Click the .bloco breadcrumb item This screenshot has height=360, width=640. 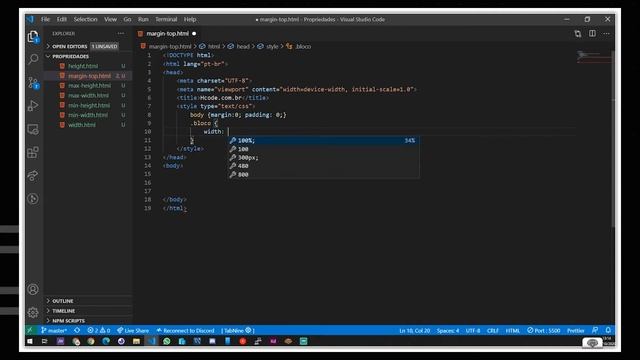(x=303, y=47)
